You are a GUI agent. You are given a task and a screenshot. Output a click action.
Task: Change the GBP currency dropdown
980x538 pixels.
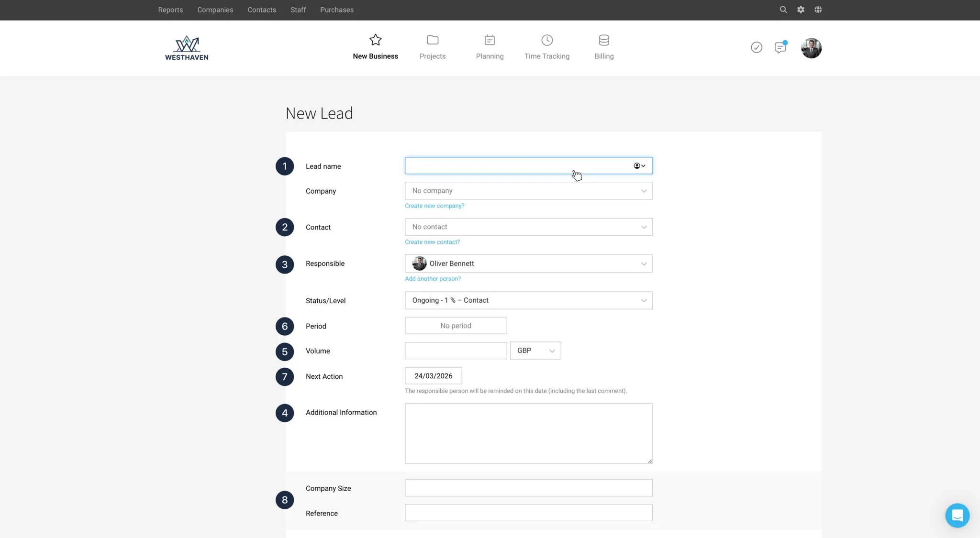point(535,351)
